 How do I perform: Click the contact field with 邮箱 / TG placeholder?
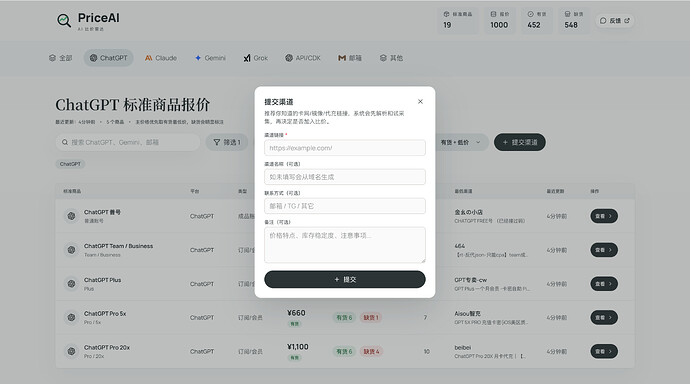click(345, 206)
